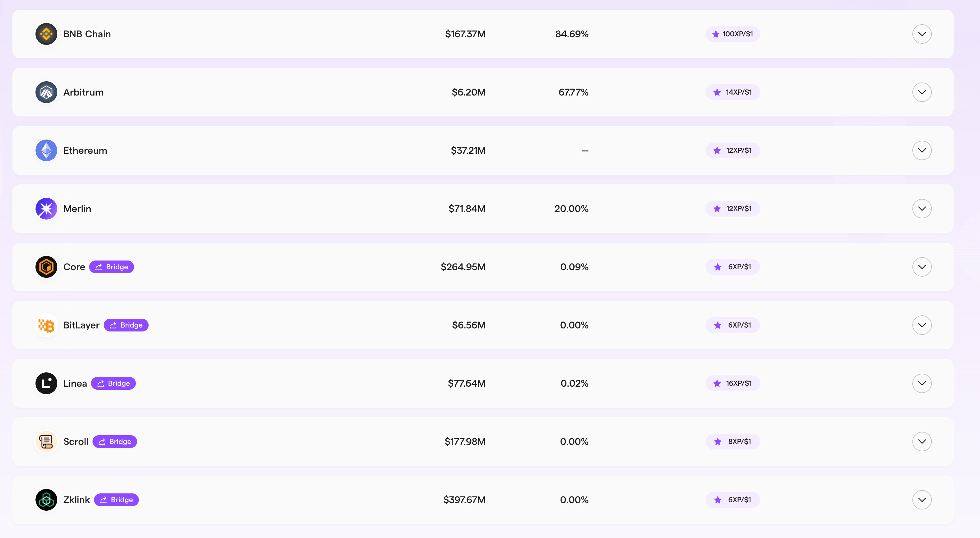The width and height of the screenshot is (980, 538).
Task: Click the Arbitrum name
Action: [x=83, y=92]
